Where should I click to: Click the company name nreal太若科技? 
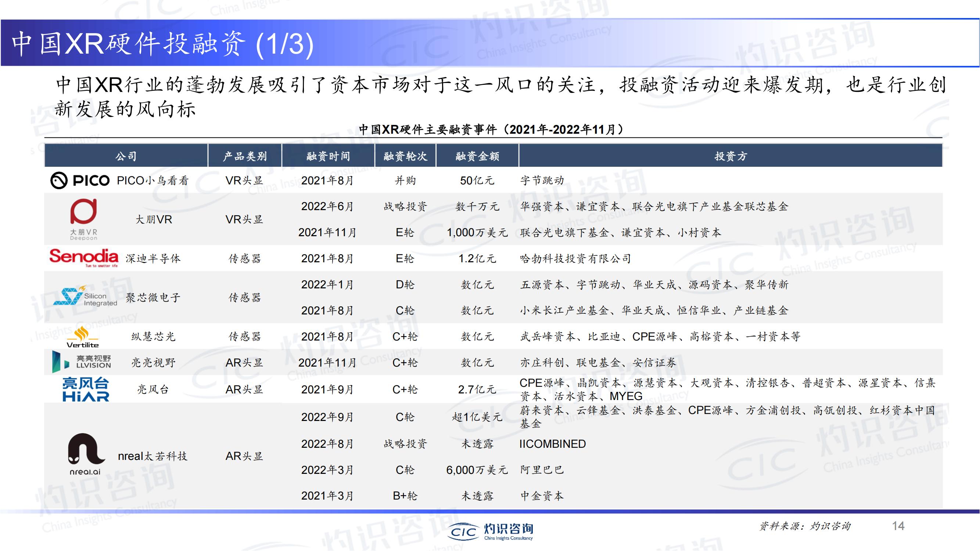point(152,456)
